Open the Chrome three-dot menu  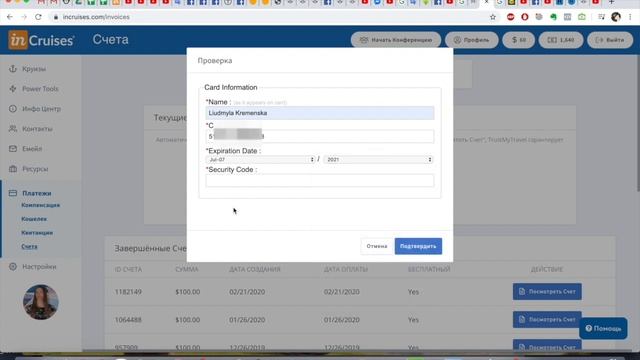click(630, 17)
